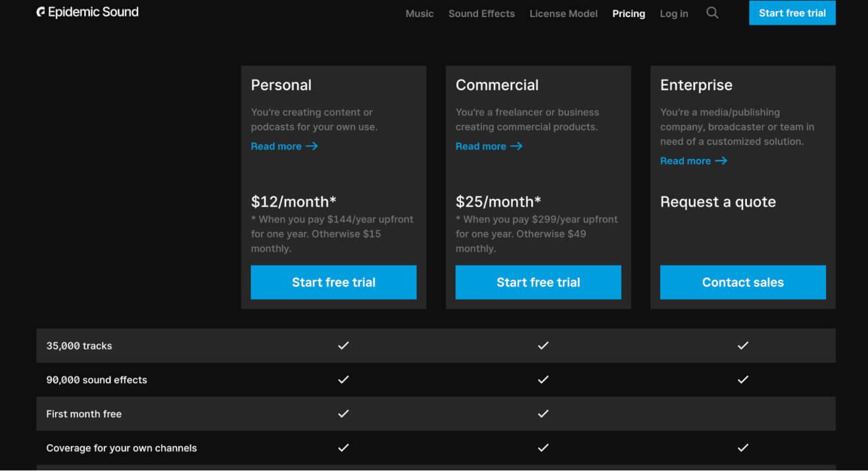Go to License Model page
868x471 pixels.
pyautogui.click(x=564, y=13)
